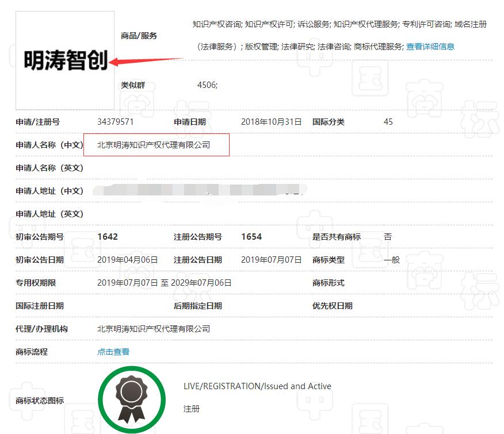This screenshot has height=434, width=504.
Task: Click the 明涛智创 trademark image
Action: [65, 60]
